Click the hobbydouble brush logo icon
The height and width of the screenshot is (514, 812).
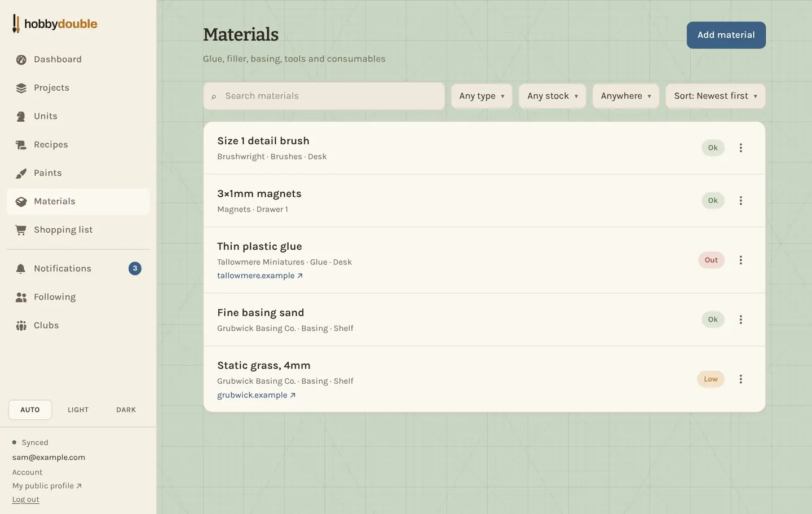coord(16,24)
